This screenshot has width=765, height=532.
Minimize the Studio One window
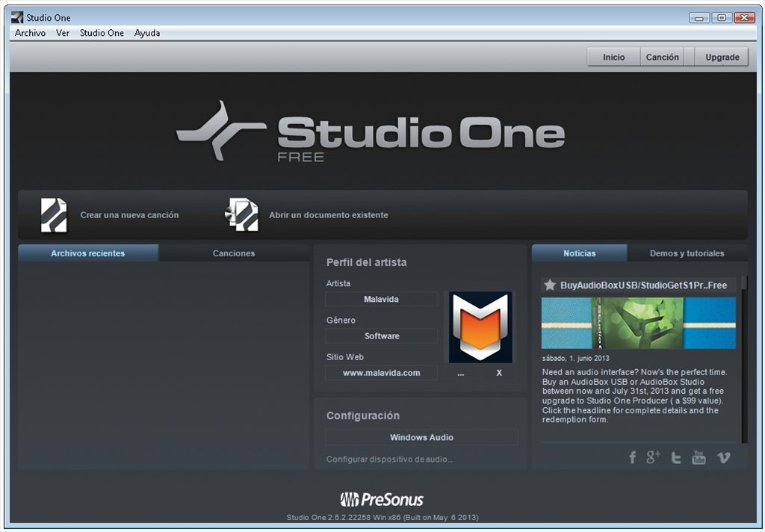[x=699, y=18]
